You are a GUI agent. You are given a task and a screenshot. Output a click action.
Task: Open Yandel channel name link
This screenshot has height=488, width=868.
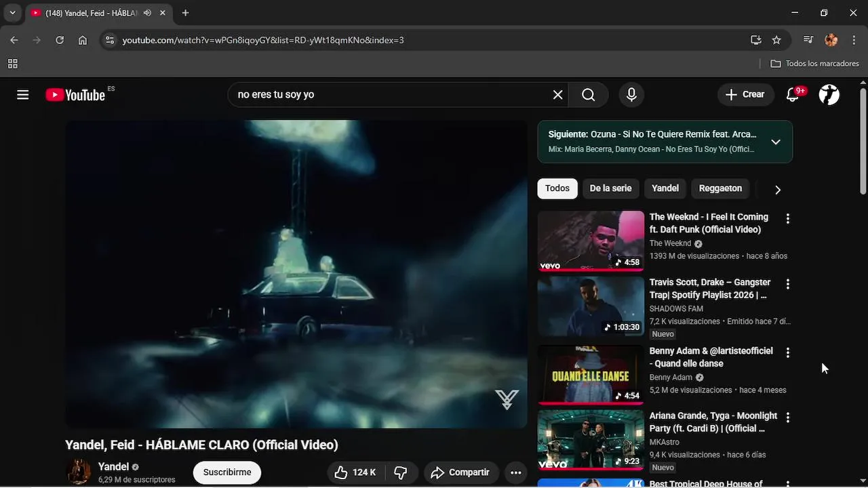coord(113,466)
